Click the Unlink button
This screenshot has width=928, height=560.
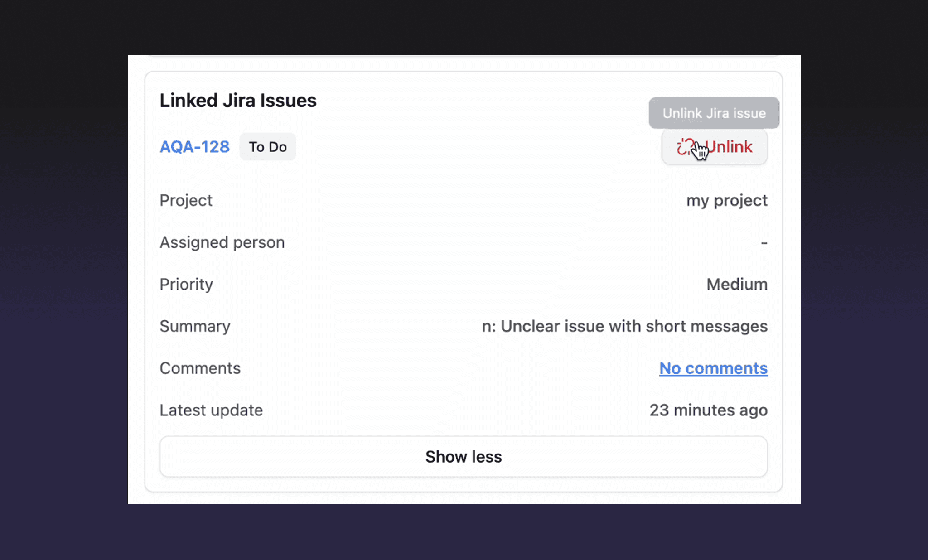click(714, 147)
